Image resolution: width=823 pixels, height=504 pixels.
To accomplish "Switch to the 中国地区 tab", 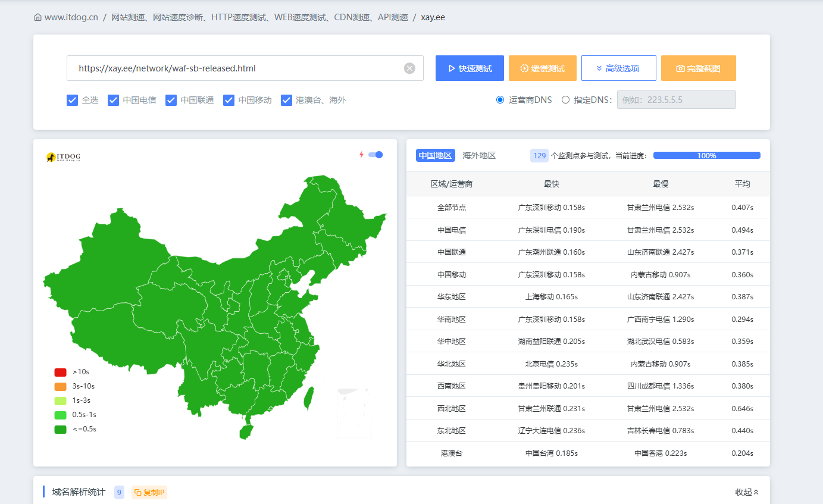I will pos(436,155).
